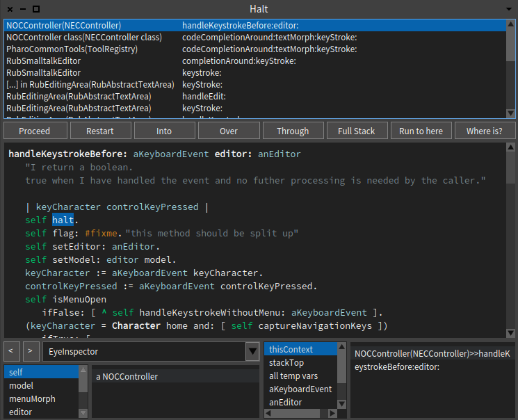Click the self variable list scroll up arrow
This screenshot has width=518, height=420.
click(83, 369)
